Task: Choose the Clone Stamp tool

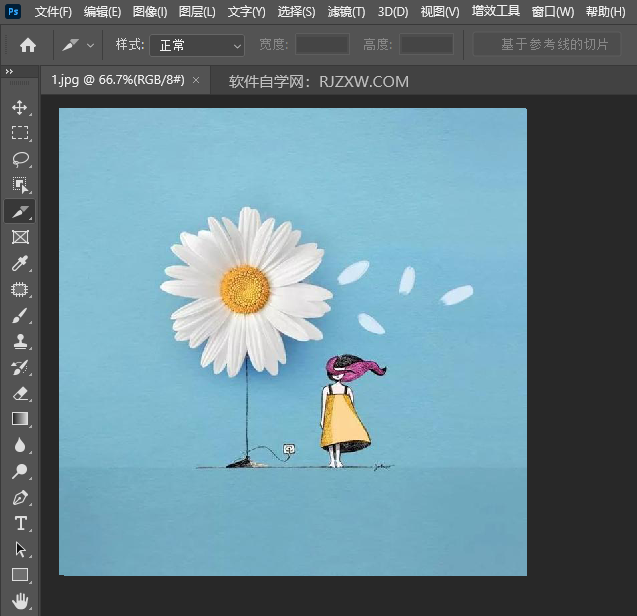Action: 20,342
